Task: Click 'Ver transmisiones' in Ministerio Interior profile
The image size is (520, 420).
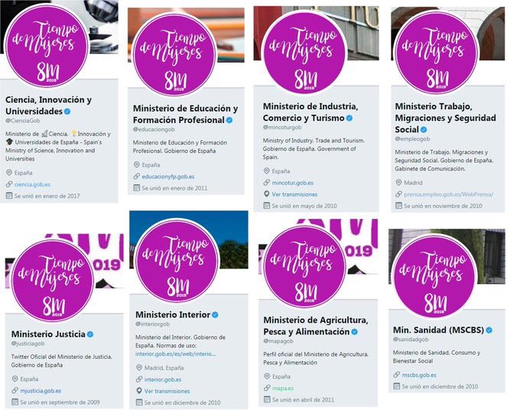Action: [167, 391]
